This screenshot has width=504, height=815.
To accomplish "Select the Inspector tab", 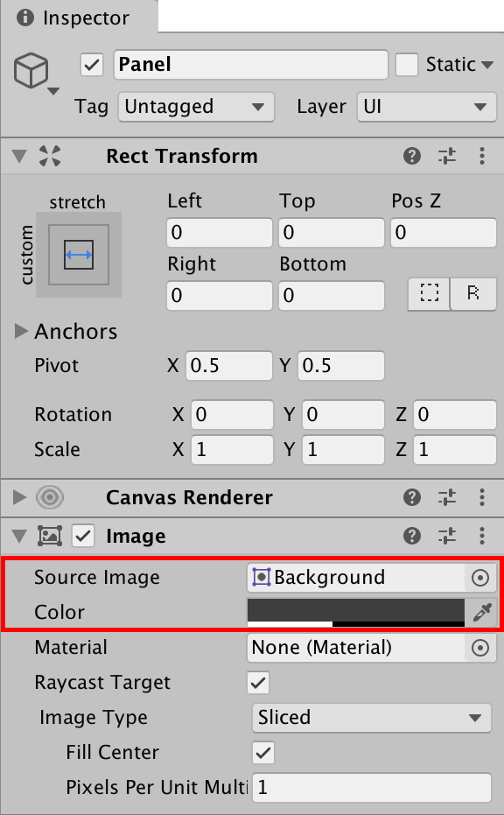I will (x=79, y=17).
